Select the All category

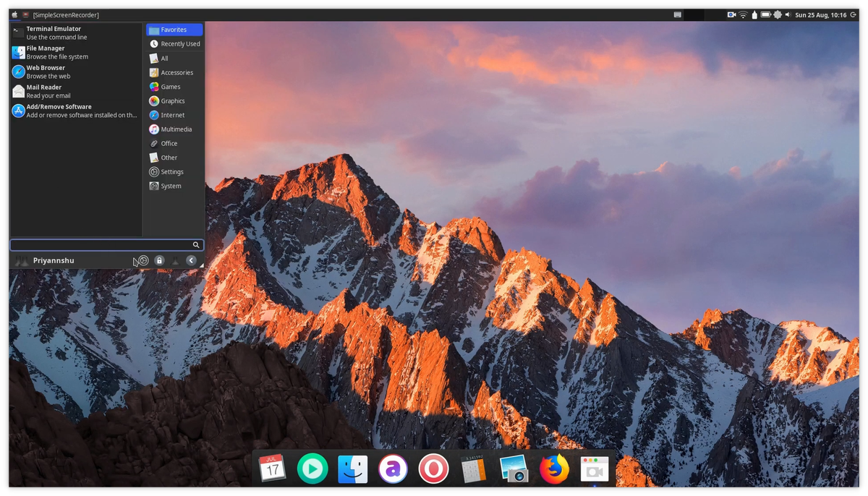[x=174, y=59]
